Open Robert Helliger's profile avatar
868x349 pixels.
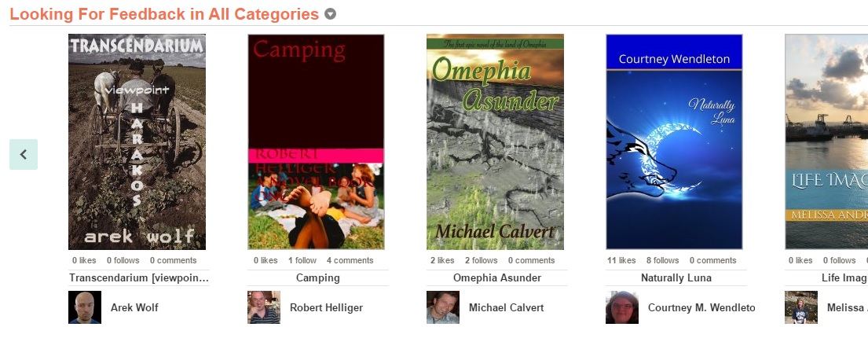click(263, 307)
